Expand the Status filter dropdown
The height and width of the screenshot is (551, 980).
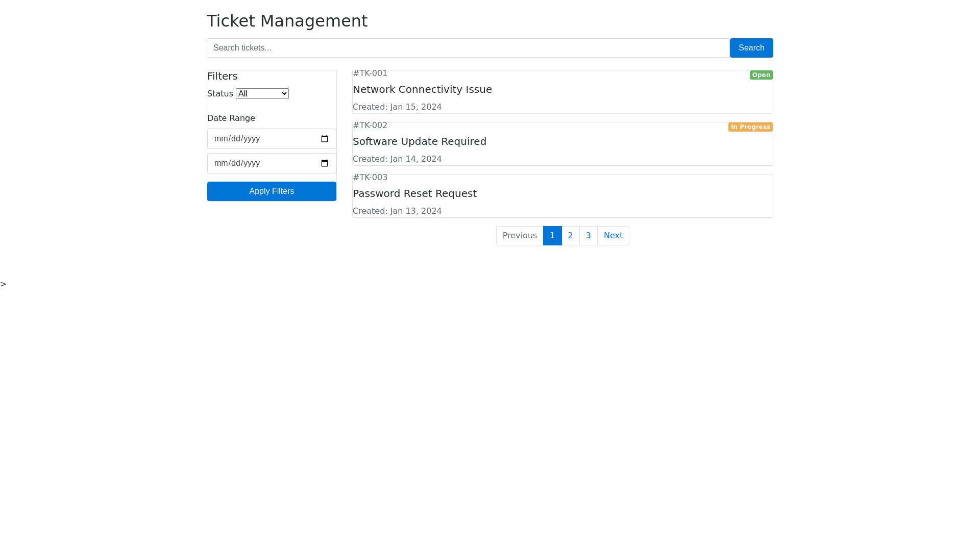click(262, 94)
